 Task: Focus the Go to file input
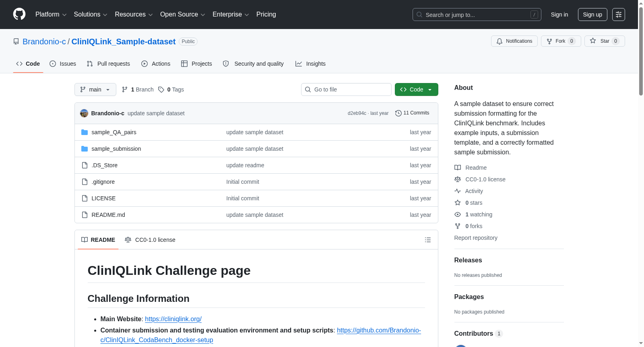tap(346, 89)
